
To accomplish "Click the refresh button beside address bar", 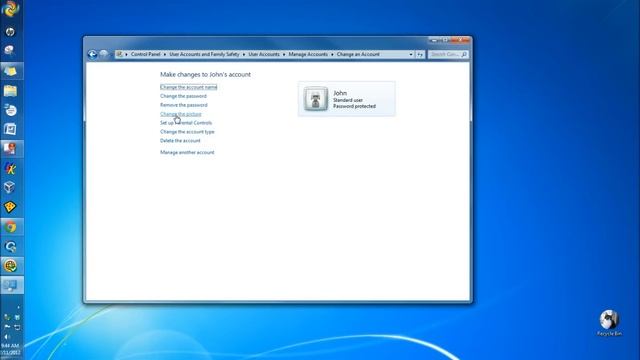I will pyautogui.click(x=420, y=54).
